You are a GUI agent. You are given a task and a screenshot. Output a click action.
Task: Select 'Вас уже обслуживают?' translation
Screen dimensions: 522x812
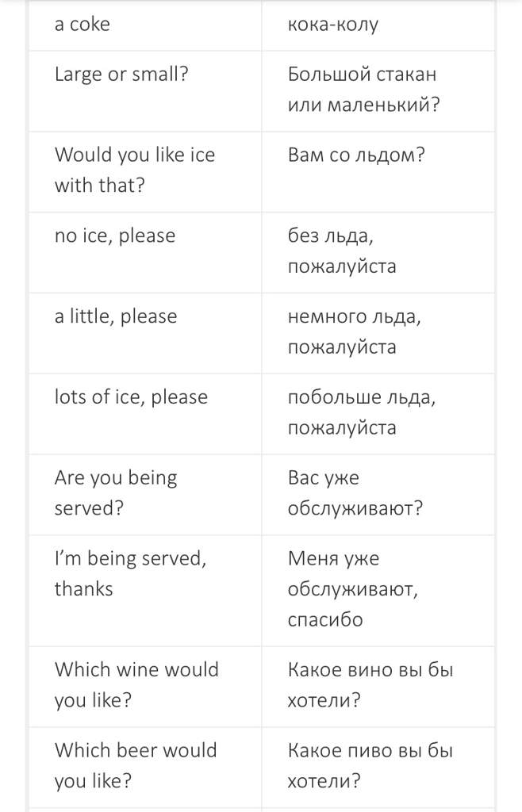click(355, 493)
